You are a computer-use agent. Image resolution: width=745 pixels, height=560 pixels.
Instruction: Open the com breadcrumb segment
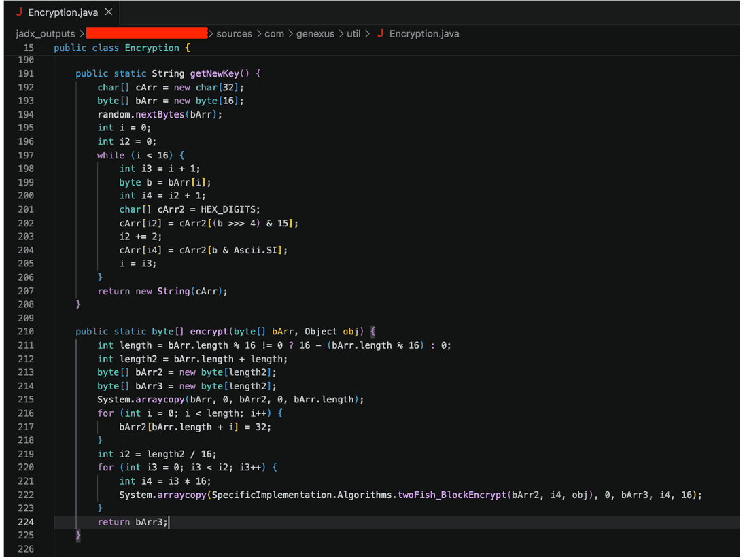tap(274, 34)
